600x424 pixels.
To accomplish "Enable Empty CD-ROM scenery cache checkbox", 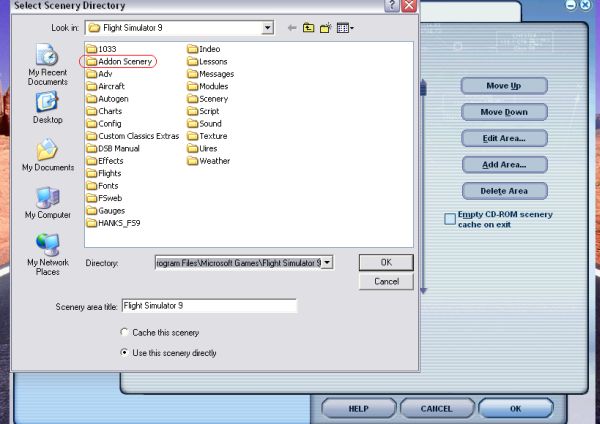I will 450,219.
